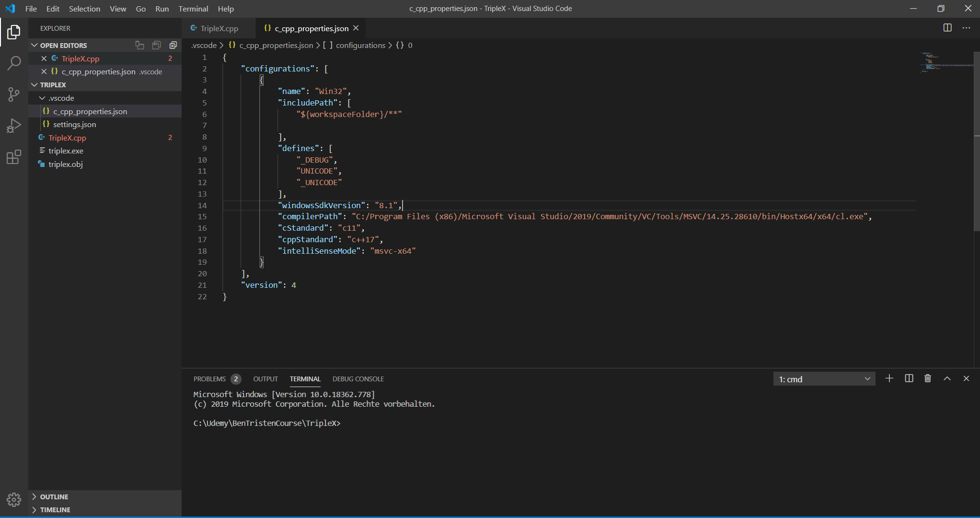This screenshot has height=518, width=980.
Task: Split the terminal pane
Action: (x=909, y=378)
